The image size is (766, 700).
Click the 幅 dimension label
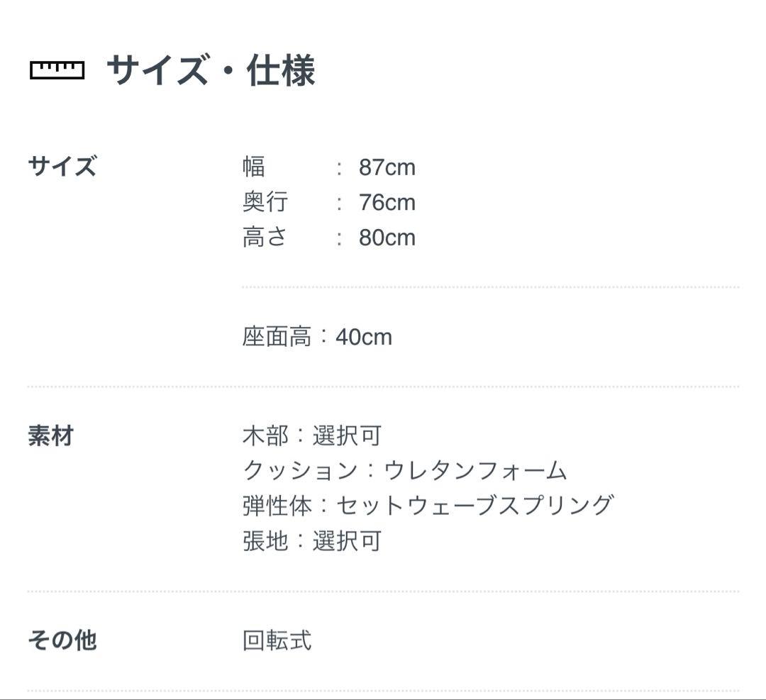(x=253, y=167)
